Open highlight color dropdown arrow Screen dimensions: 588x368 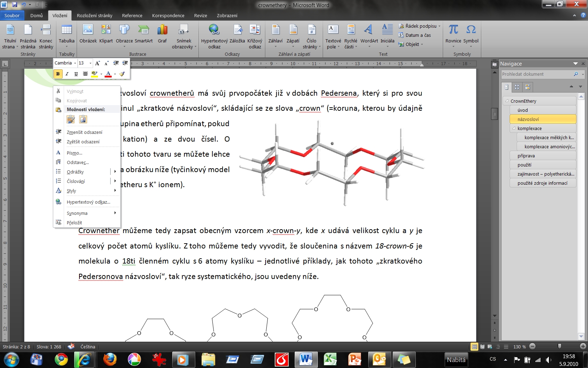click(101, 74)
